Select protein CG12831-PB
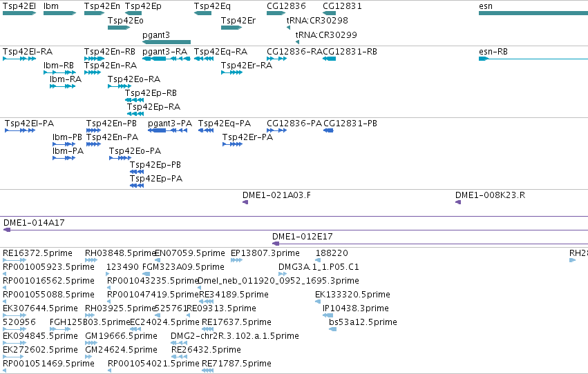The image size is (588, 374). [328, 130]
